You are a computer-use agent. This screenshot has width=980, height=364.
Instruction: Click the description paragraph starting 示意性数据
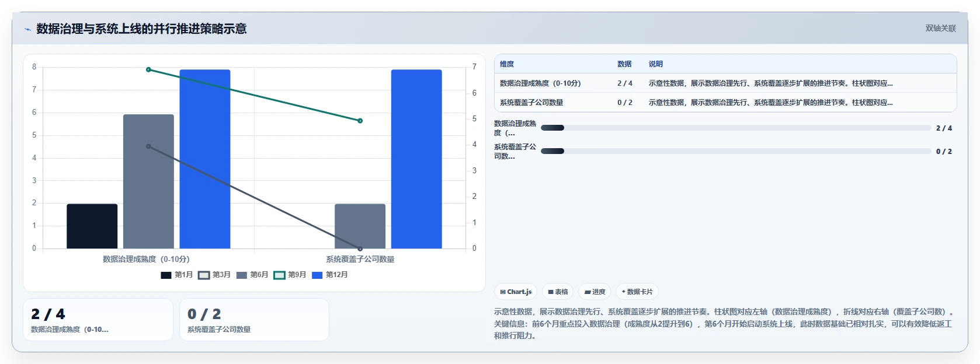(723, 324)
